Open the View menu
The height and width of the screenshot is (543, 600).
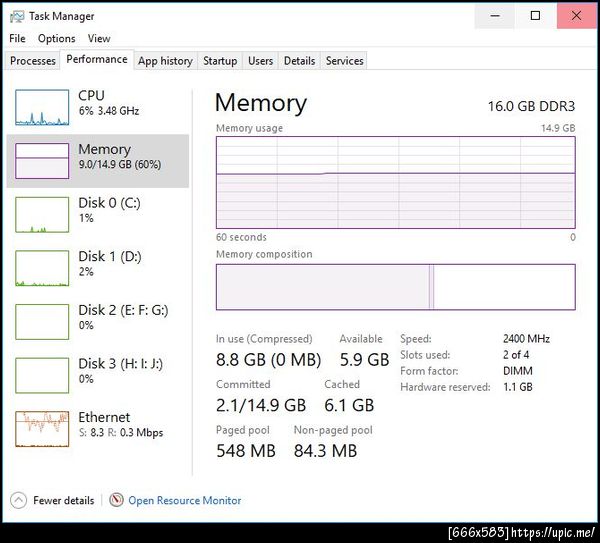pos(99,39)
